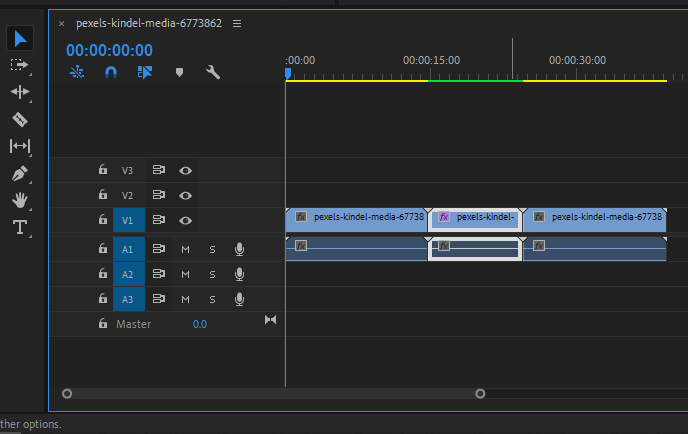Select the Ripple Edit tool
This screenshot has height=434, width=688.
[20, 92]
